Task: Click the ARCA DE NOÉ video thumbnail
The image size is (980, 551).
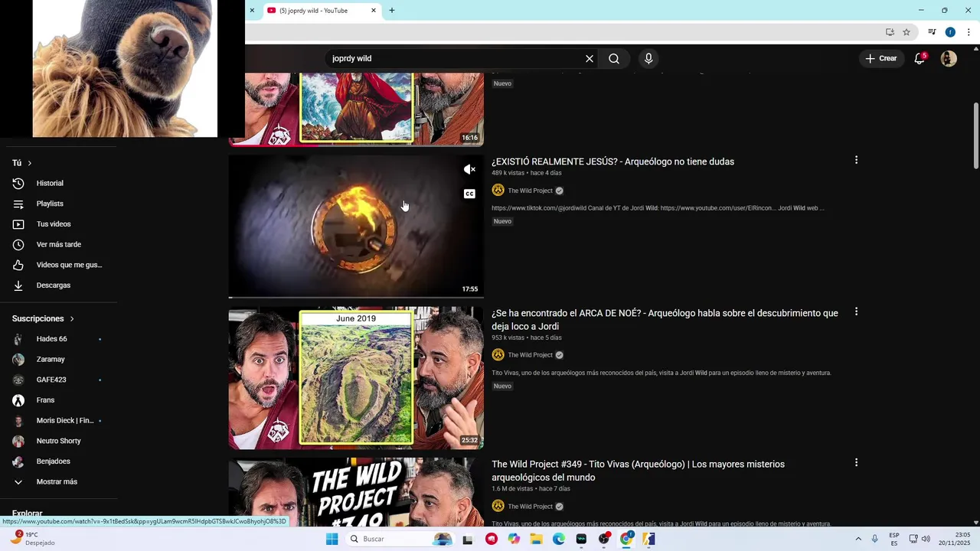Action: click(356, 378)
